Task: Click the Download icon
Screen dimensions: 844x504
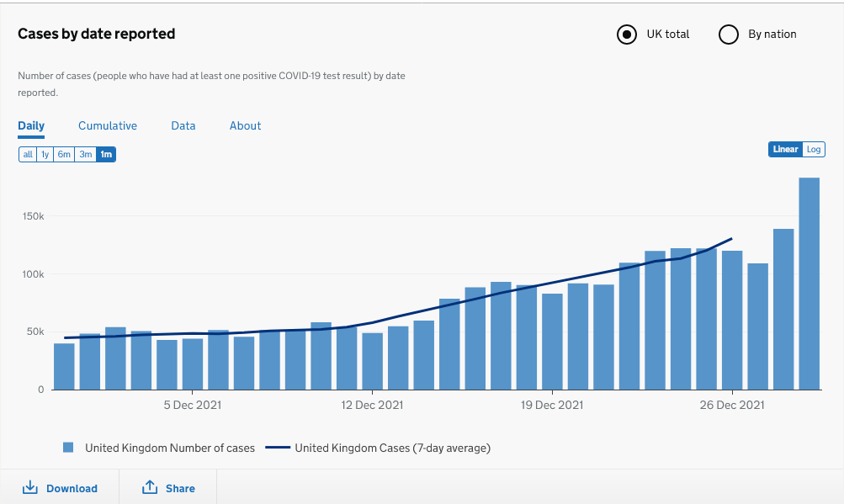Action: click(30, 487)
